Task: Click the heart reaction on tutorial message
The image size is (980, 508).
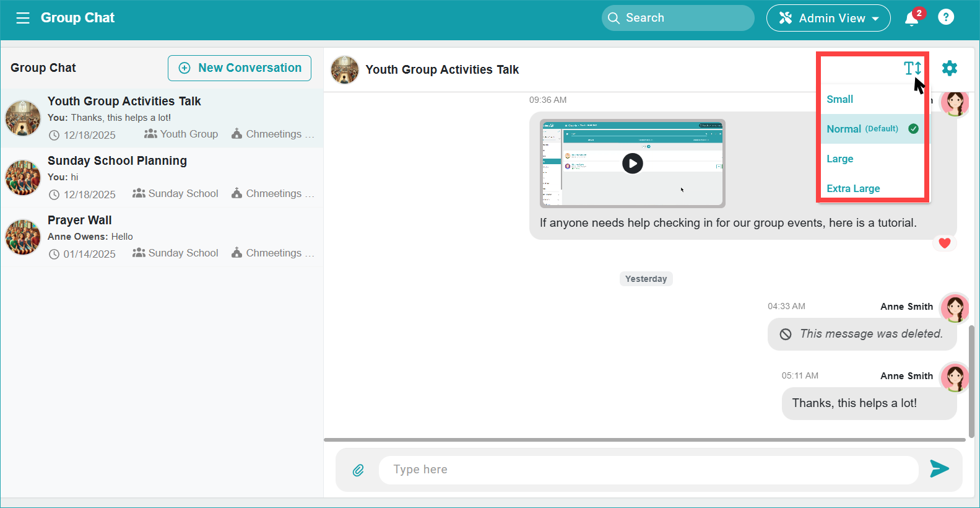Action: (x=944, y=243)
